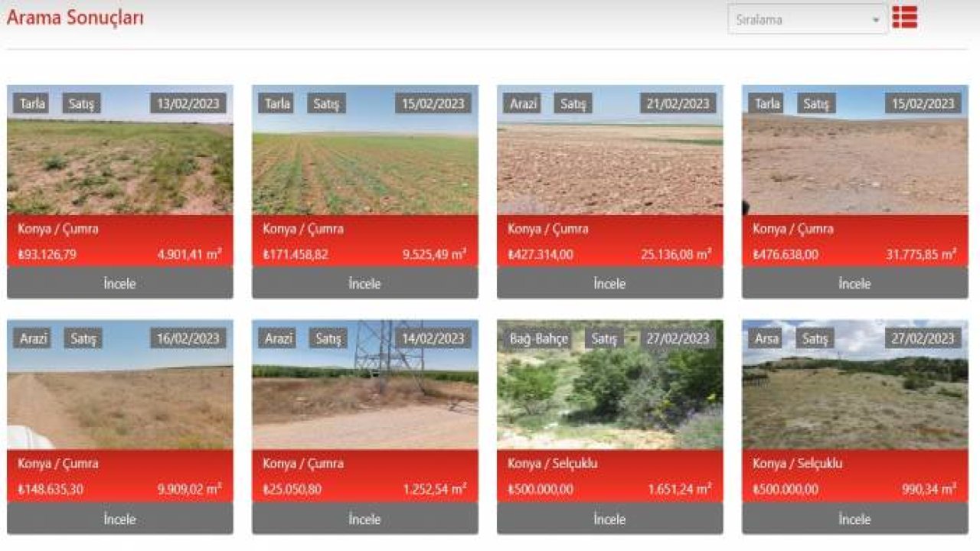This screenshot has height=551, width=980.
Task: Open the Sıralama sort dropdown
Action: 807,20
